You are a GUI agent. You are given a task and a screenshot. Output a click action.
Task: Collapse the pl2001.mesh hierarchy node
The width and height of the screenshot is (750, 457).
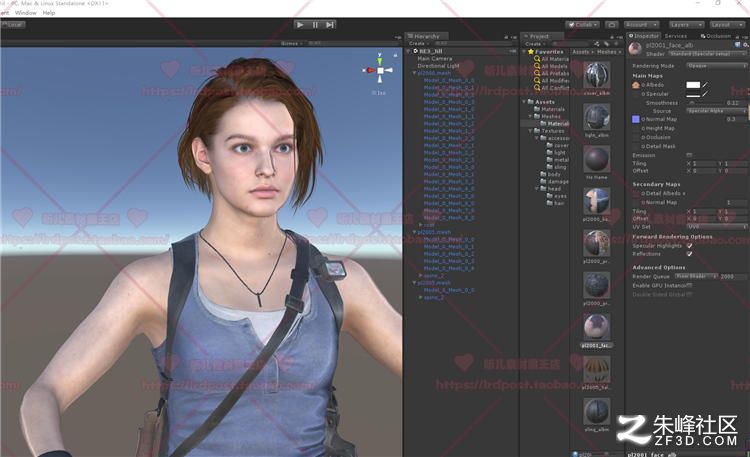pos(414,232)
